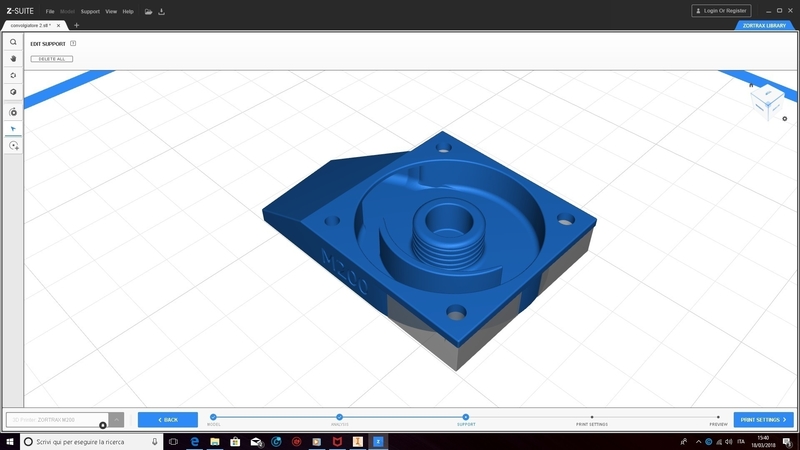Open the Support menu
Image resolution: width=800 pixels, height=450 pixels.
[x=90, y=11]
